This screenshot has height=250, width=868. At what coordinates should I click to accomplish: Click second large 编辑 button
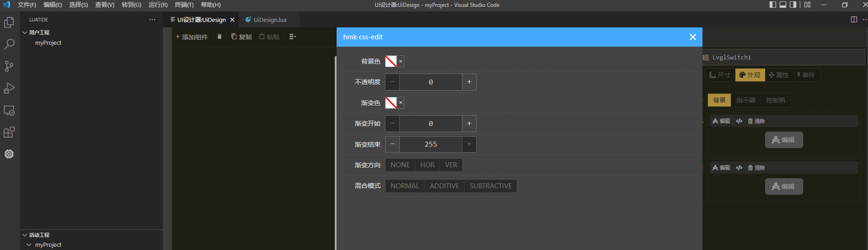pos(784,186)
